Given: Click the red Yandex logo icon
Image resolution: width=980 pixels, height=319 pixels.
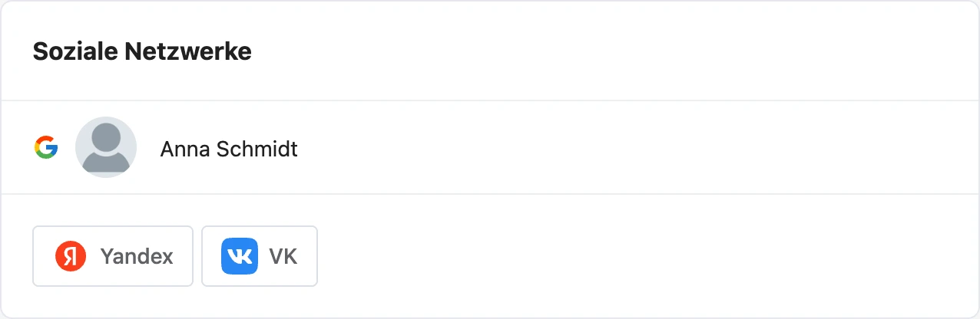Looking at the screenshot, I should point(71,256).
